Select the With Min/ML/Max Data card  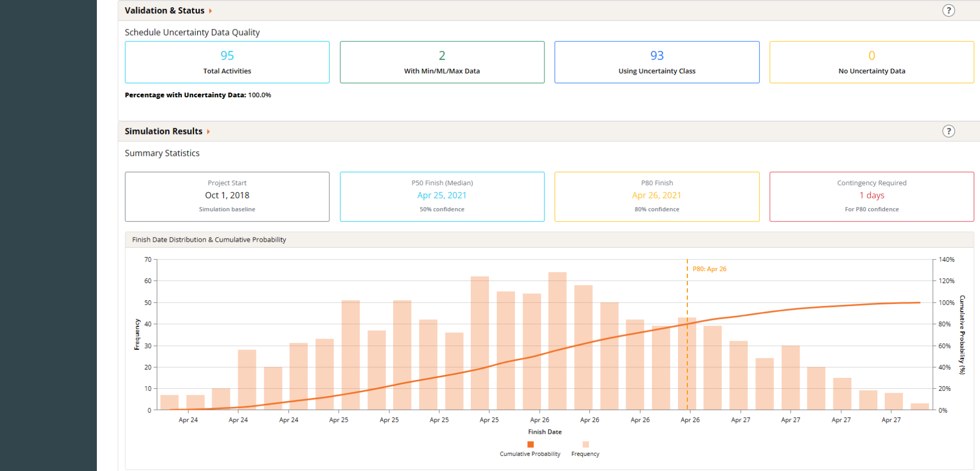pos(442,62)
